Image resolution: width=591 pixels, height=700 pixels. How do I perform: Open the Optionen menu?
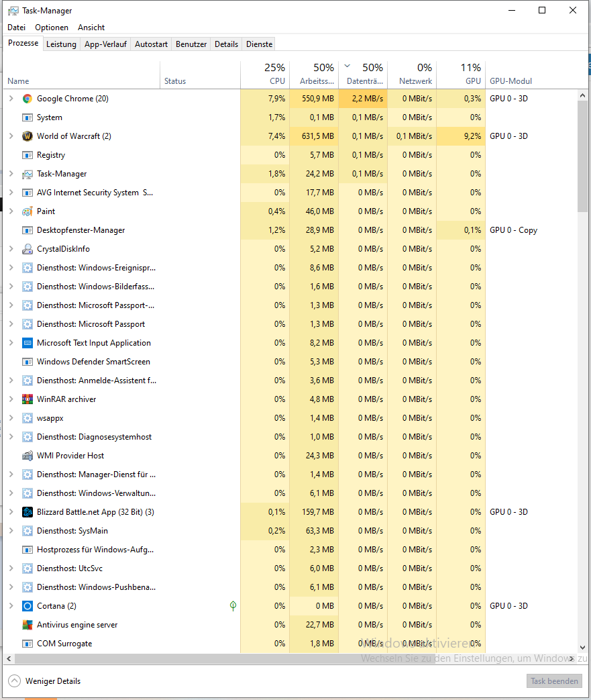[x=52, y=28]
